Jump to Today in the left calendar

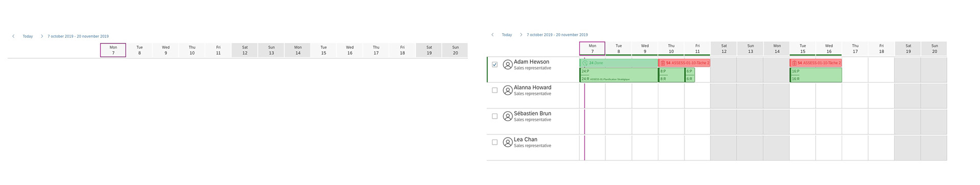tap(28, 36)
